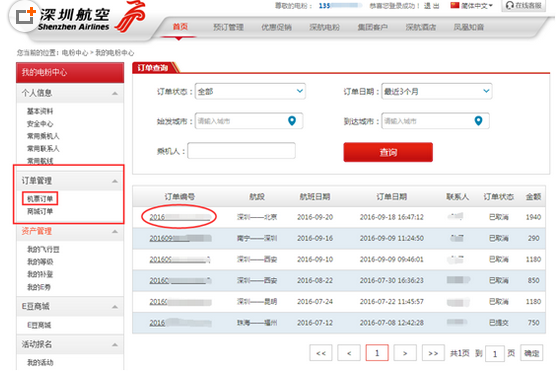The height and width of the screenshot is (380, 558).
Task: Open order number for 深圳—北京 flight
Action: (180, 217)
